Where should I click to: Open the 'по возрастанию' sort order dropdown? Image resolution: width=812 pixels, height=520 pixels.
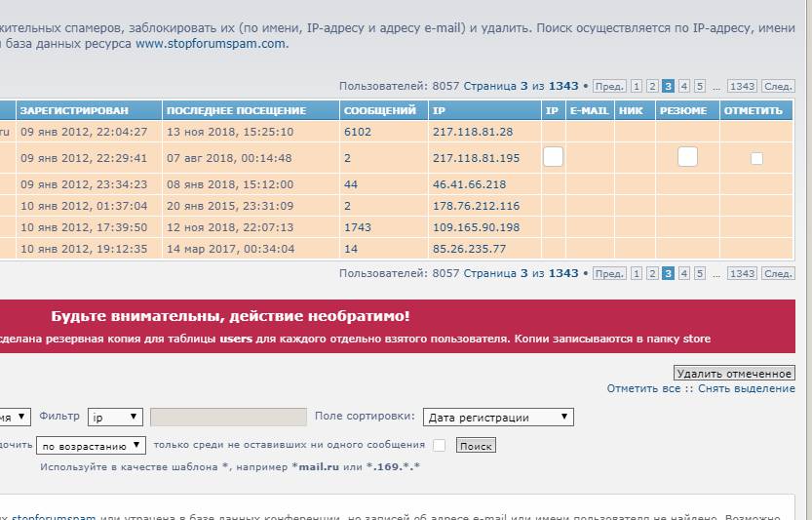(x=92, y=446)
